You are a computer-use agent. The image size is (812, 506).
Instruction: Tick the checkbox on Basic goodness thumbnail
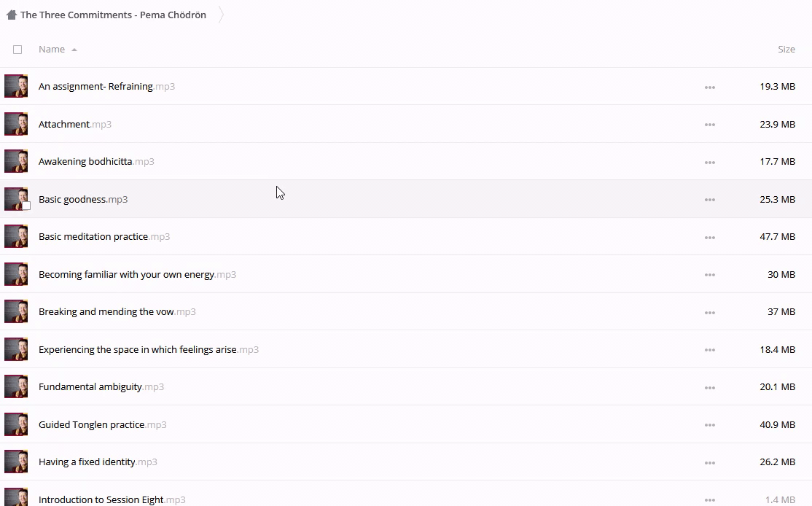tap(26, 206)
